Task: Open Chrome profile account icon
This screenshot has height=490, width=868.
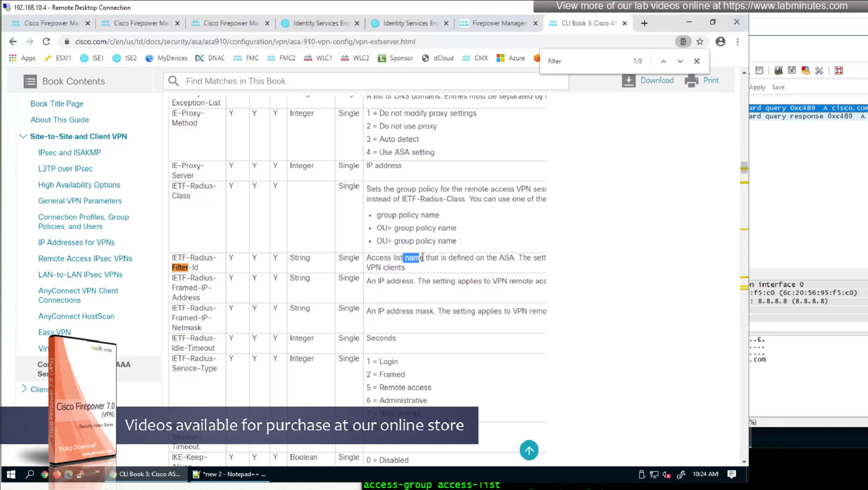Action: 720,42
